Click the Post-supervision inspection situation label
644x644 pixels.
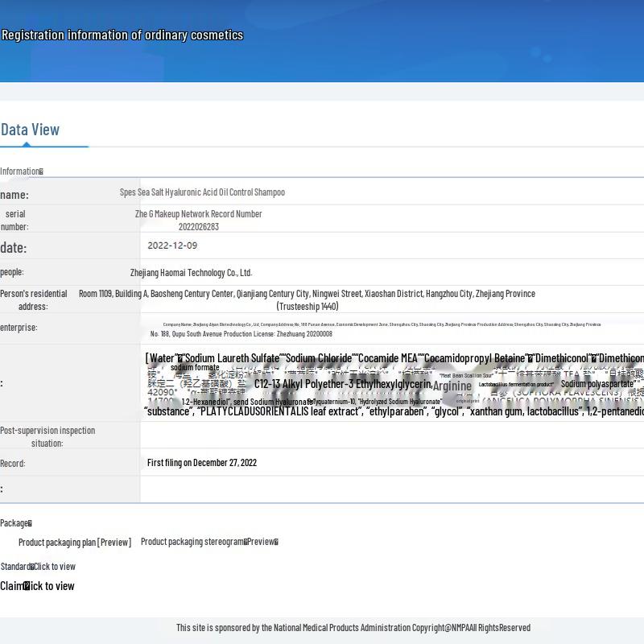pyautogui.click(x=47, y=436)
